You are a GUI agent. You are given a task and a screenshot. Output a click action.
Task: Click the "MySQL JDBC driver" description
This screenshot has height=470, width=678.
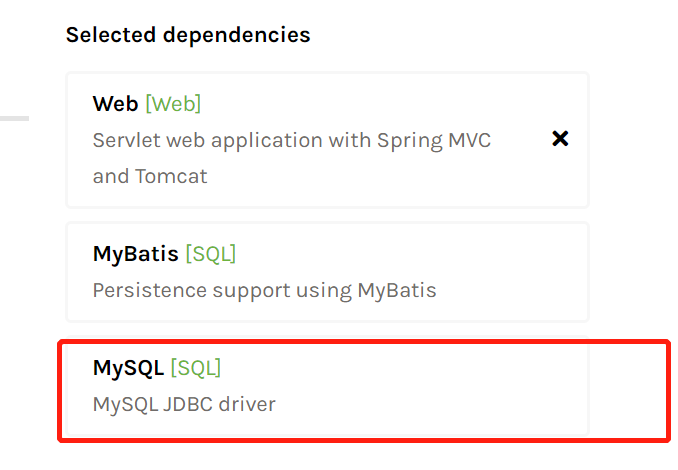point(183,404)
